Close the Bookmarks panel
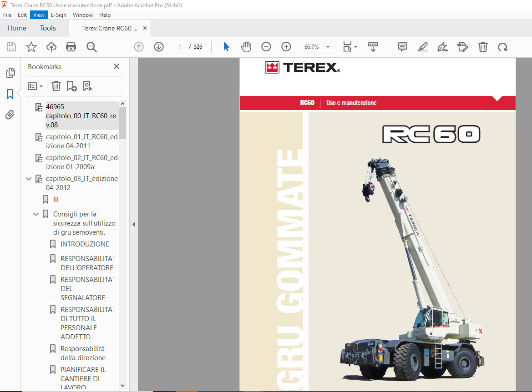Image resolution: width=532 pixels, height=392 pixels. [117, 66]
